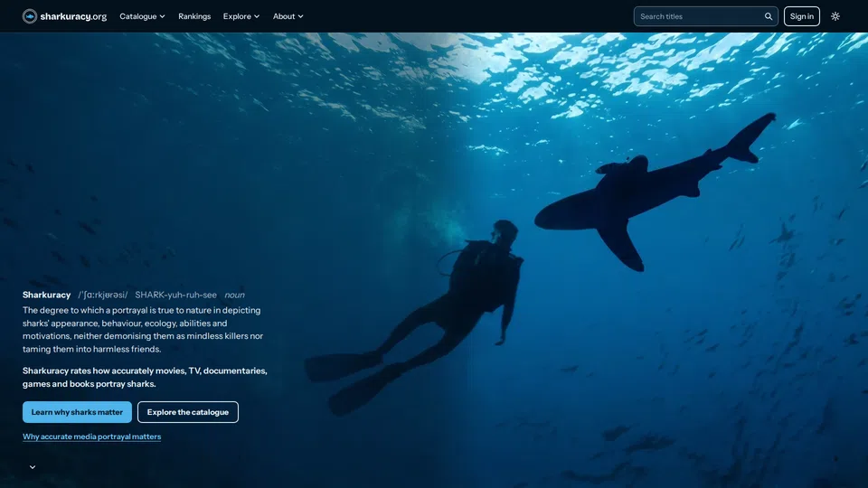Click the scroll-down chevron below the links

33,467
